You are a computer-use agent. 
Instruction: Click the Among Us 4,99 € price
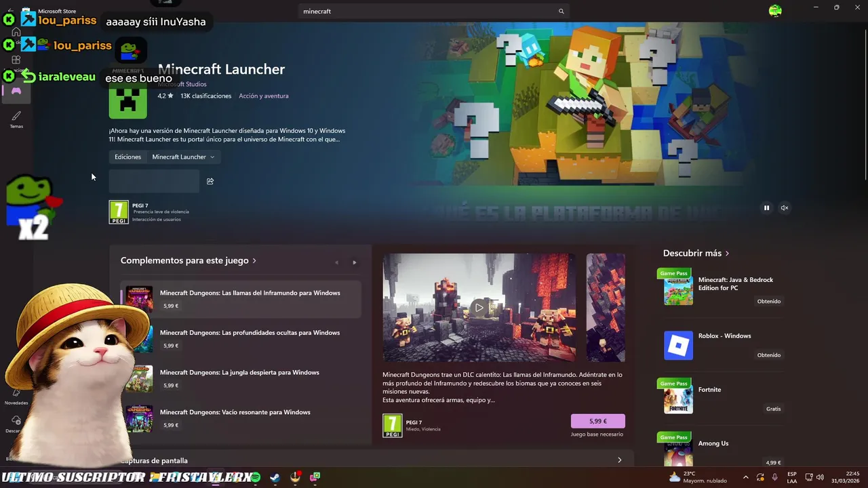[x=772, y=463]
